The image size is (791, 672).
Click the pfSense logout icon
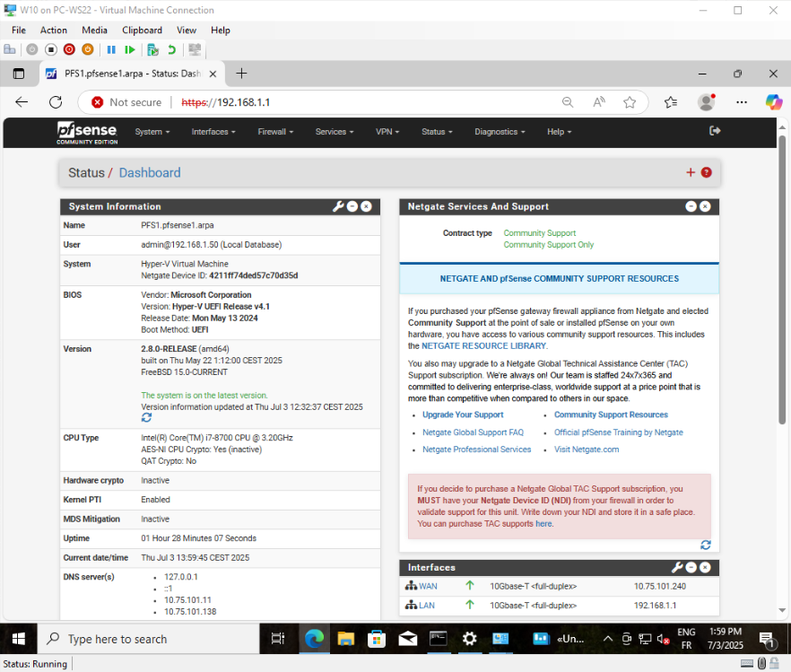point(715,131)
